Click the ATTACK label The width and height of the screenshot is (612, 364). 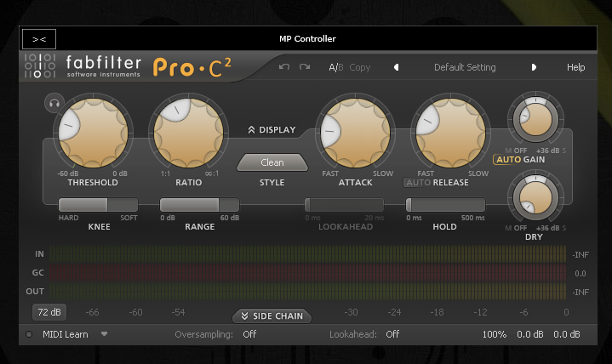point(355,183)
